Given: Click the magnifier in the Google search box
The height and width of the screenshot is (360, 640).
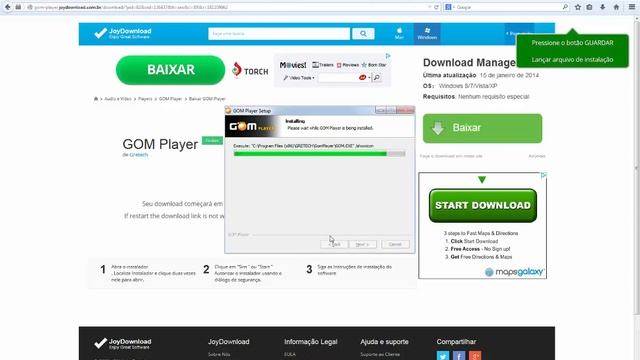Looking at the screenshot, I should coord(565,7).
